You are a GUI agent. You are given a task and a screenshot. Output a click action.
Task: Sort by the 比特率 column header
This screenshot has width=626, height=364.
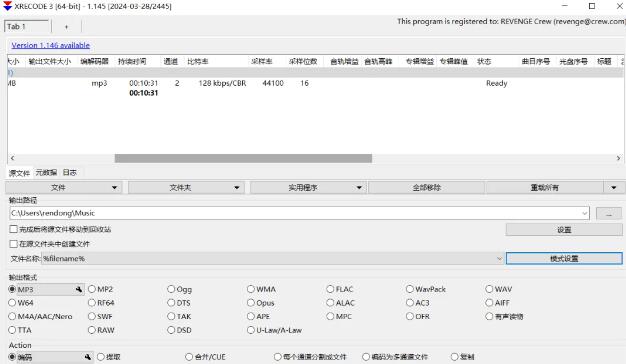198,61
